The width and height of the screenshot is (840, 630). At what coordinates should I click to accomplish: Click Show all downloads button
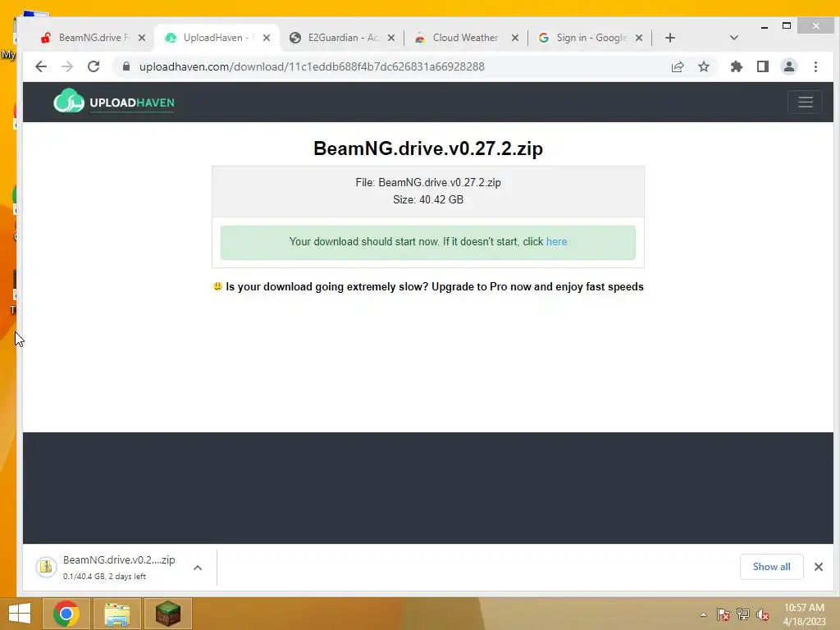point(771,567)
